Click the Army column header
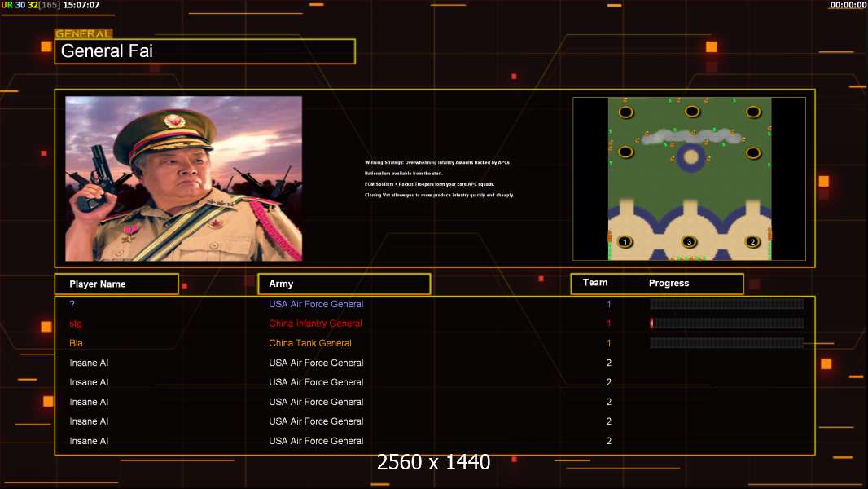The width and height of the screenshot is (868, 489). pos(344,284)
